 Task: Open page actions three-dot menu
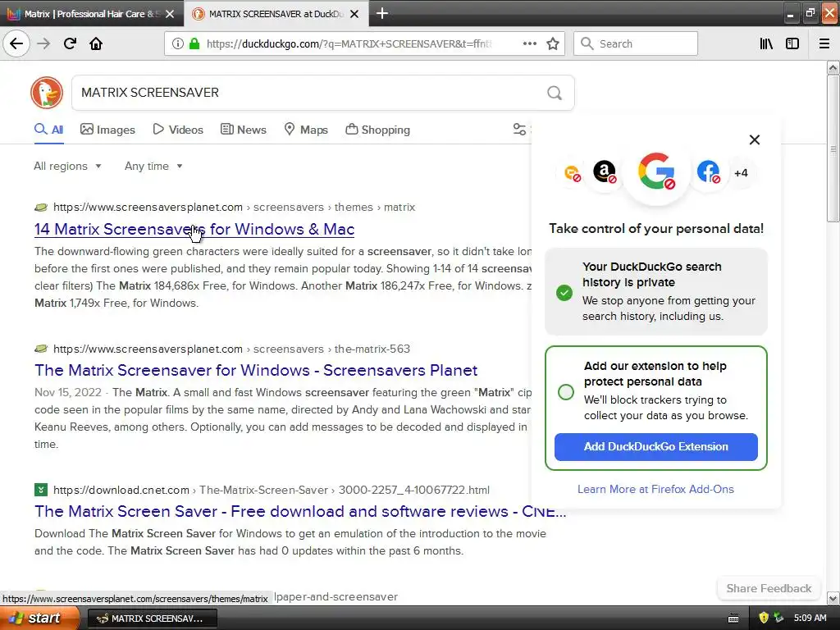tap(529, 43)
